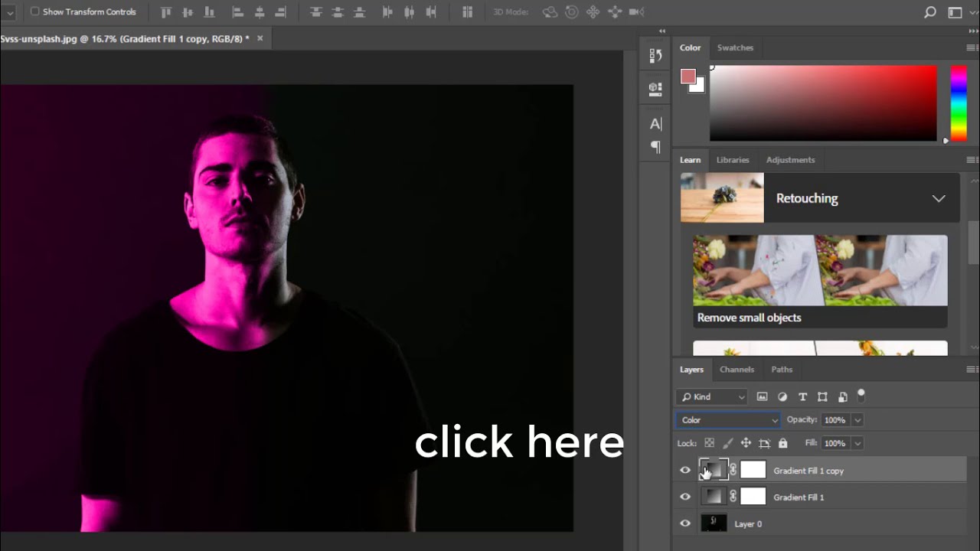This screenshot has width=980, height=551.
Task: Hide Layer 0 visibility eye
Action: click(x=685, y=524)
